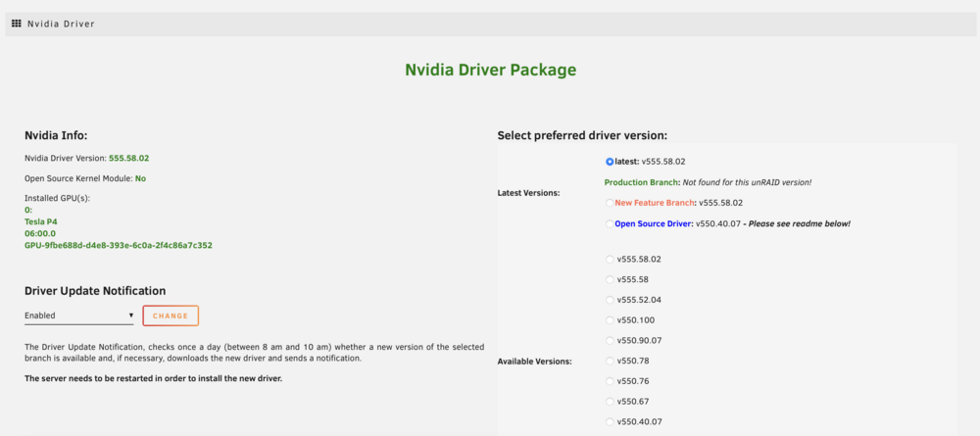Viewport: 980px width, 436px height.
Task: Click the Latest Versions label
Action: (x=529, y=193)
